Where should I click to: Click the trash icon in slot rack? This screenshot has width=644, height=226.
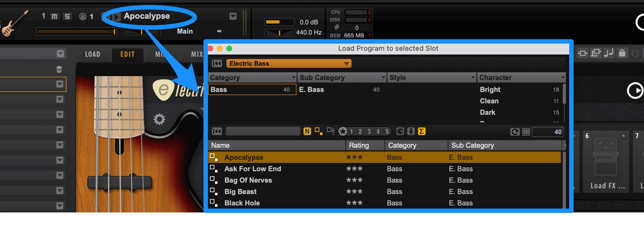pyautogui.click(x=59, y=69)
